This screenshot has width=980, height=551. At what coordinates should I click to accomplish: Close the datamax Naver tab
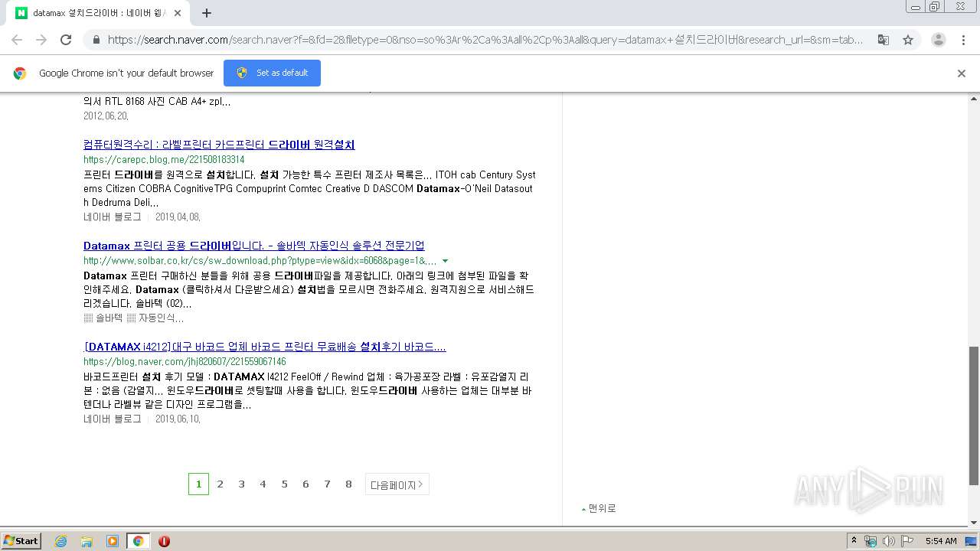(178, 13)
